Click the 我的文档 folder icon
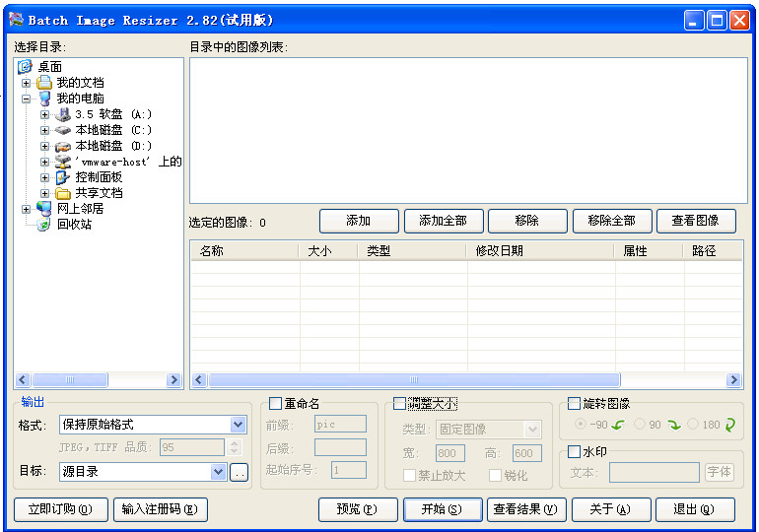The width and height of the screenshot is (759, 532). 44,83
